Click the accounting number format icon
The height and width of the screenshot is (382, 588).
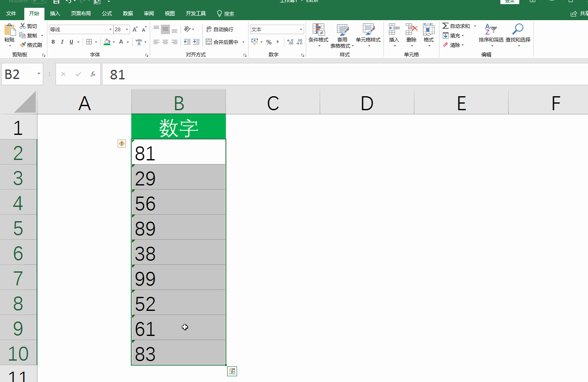255,42
